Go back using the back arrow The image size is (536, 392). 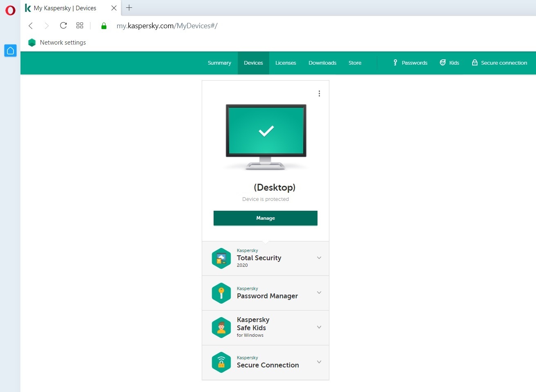tap(31, 26)
